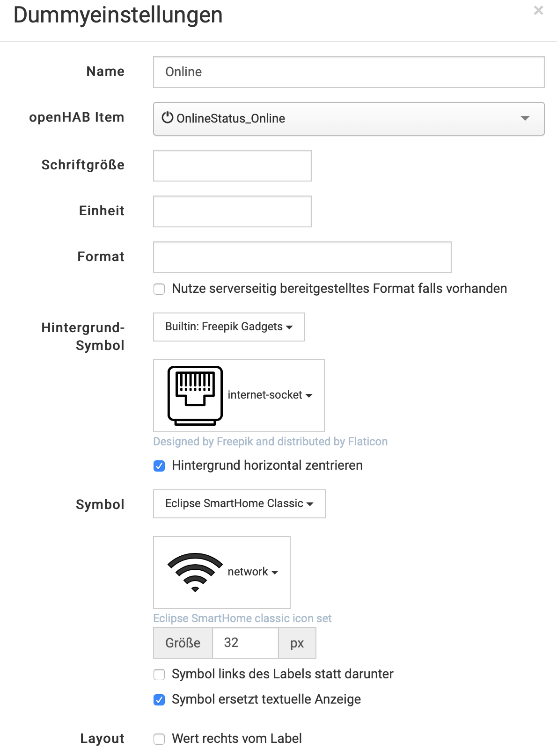Click the Name input field
This screenshot has height=756, width=557.
point(349,72)
